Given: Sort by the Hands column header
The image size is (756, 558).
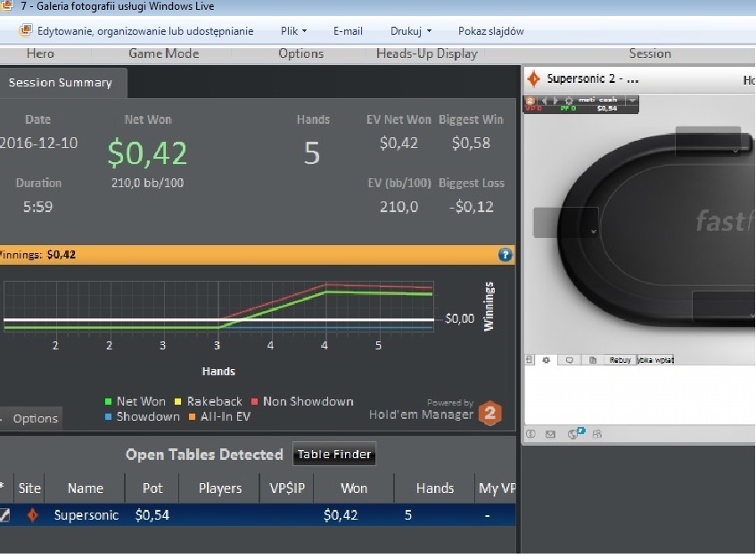Looking at the screenshot, I should [x=435, y=488].
